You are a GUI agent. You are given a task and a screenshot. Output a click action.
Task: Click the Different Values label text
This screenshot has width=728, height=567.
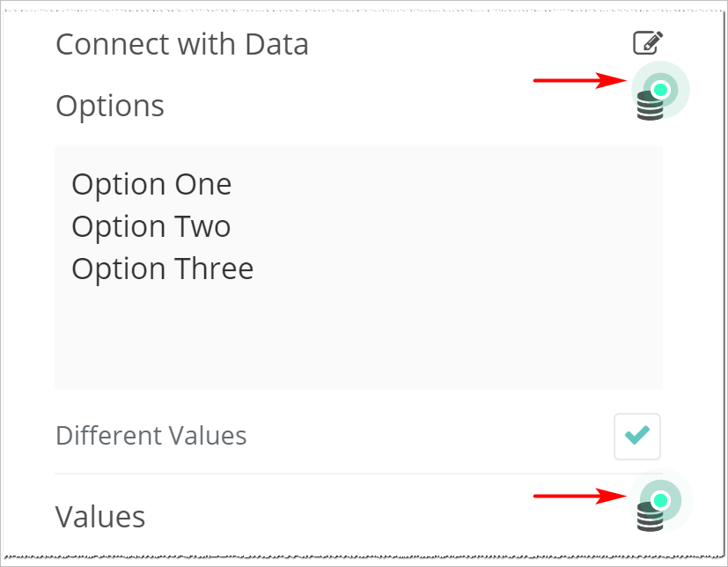[x=151, y=436]
